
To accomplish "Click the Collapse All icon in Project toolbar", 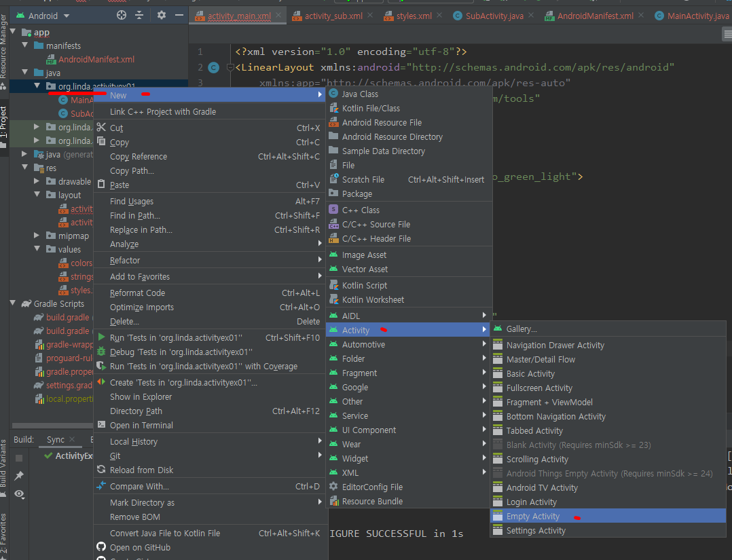I will pos(139,16).
